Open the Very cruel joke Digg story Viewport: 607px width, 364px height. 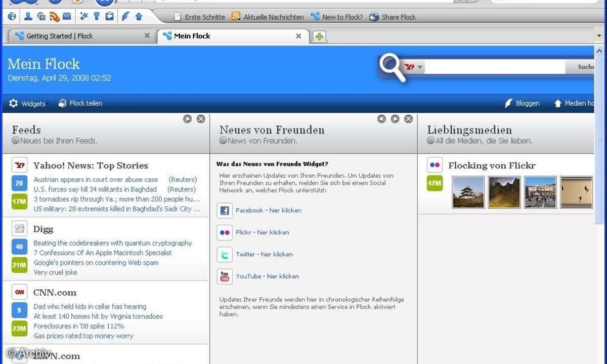[x=56, y=272]
